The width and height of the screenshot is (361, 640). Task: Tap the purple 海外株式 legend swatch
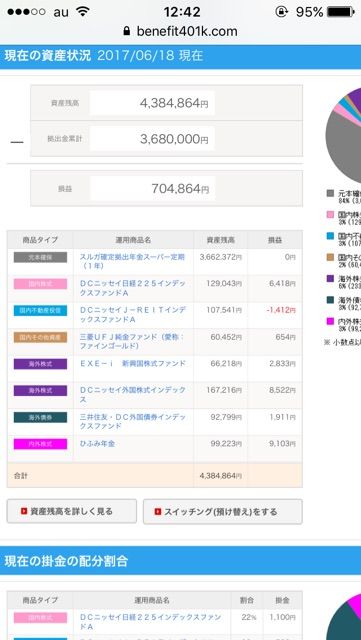(x=330, y=279)
